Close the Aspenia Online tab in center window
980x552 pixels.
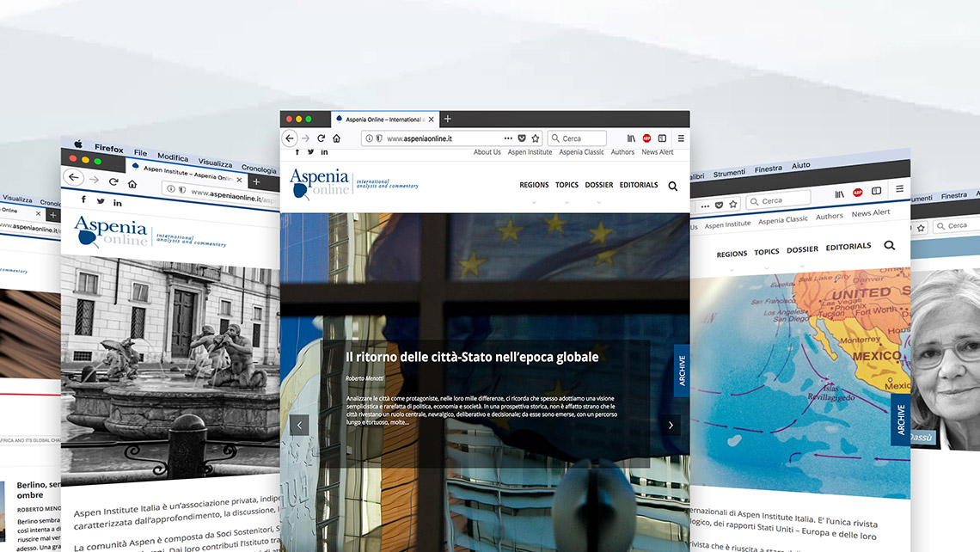[x=431, y=119]
